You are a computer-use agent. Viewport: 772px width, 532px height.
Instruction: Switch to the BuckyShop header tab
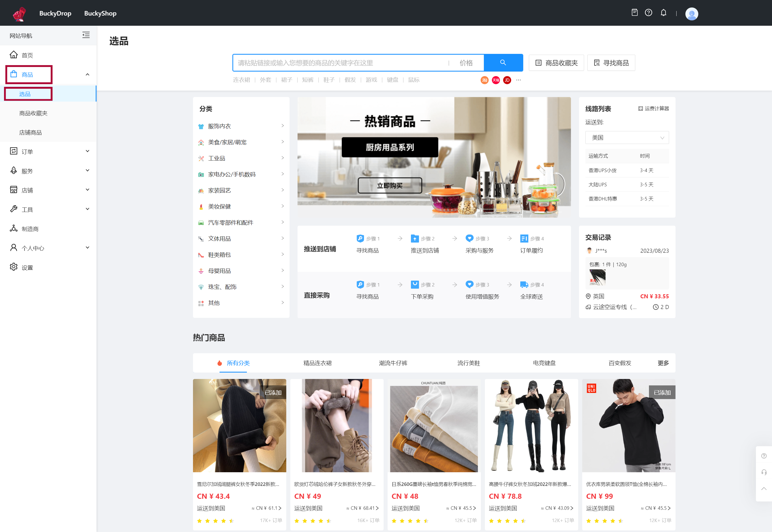click(100, 13)
